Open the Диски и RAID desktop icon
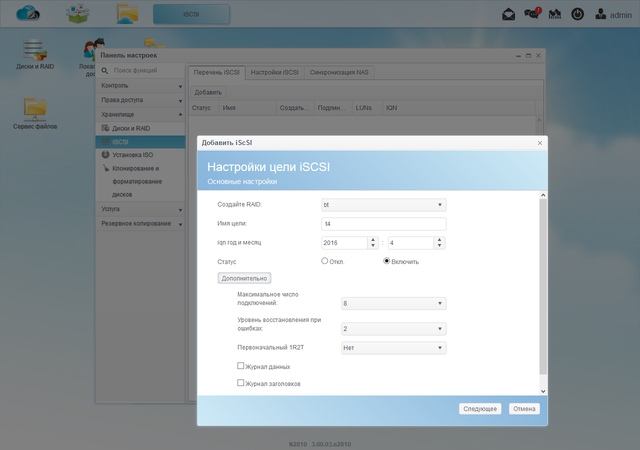This screenshot has height=450, width=640. [35, 54]
